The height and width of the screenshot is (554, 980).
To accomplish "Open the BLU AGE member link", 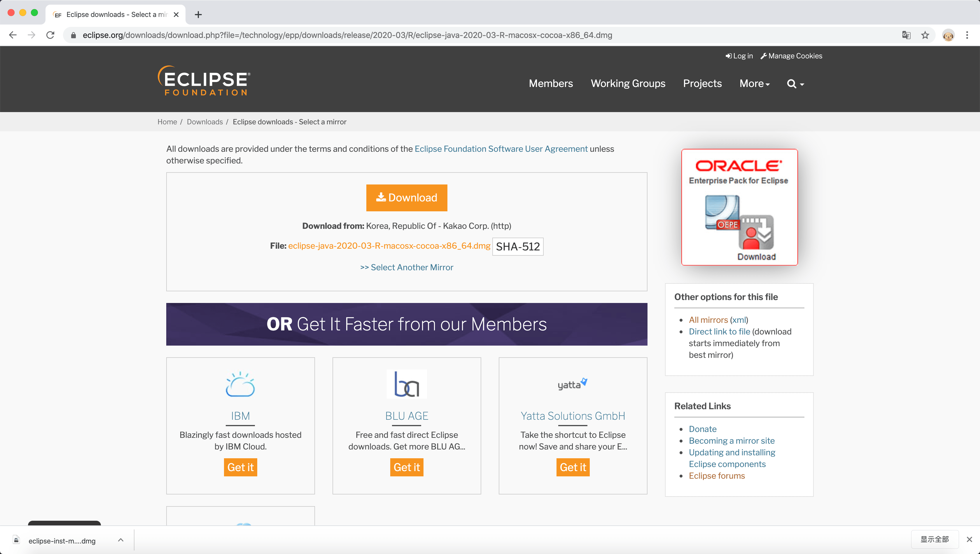I will click(406, 416).
